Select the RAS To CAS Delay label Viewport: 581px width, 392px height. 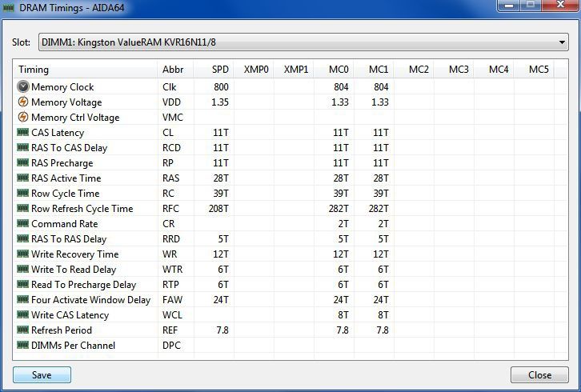[x=70, y=148]
